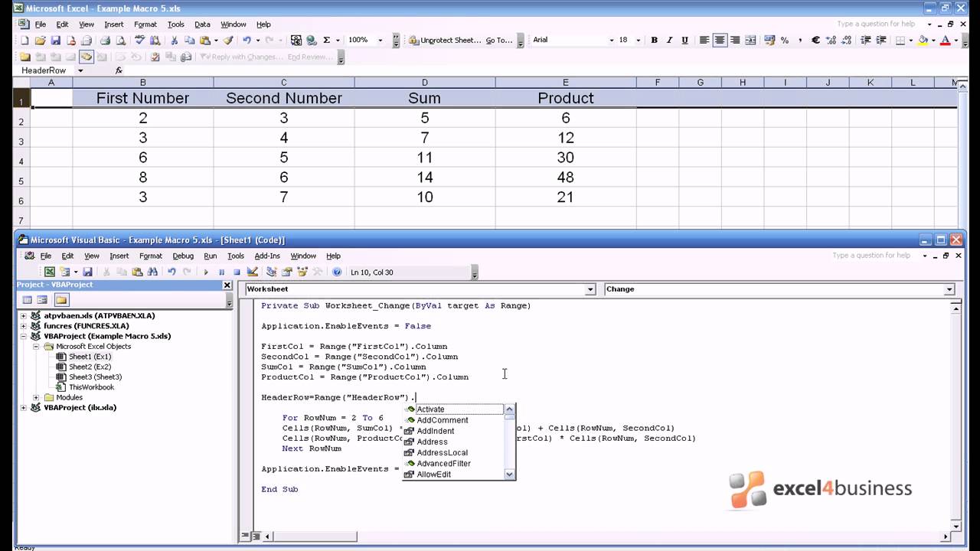The height and width of the screenshot is (551, 980).
Task: Choose AdvancedFilter in the autocomplete list
Action: 443,463
